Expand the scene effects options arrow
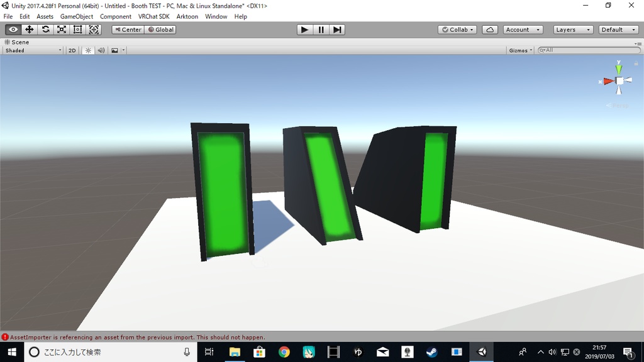 pyautogui.click(x=123, y=50)
